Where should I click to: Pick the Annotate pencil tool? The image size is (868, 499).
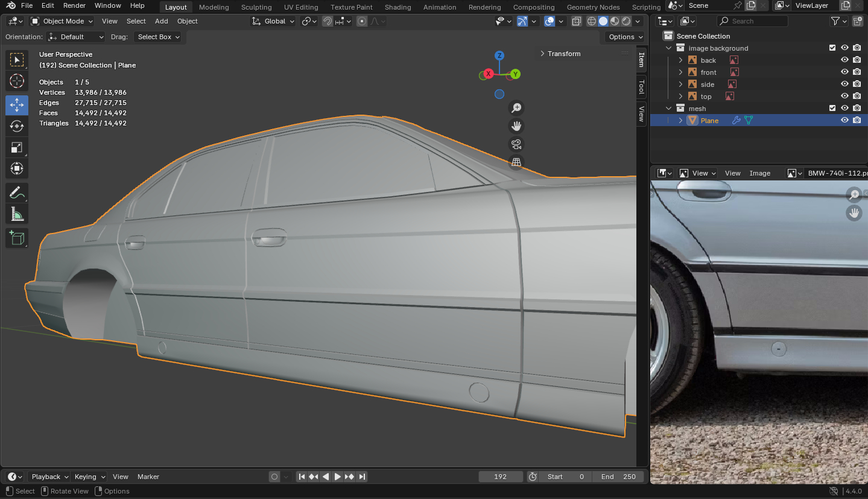click(17, 193)
